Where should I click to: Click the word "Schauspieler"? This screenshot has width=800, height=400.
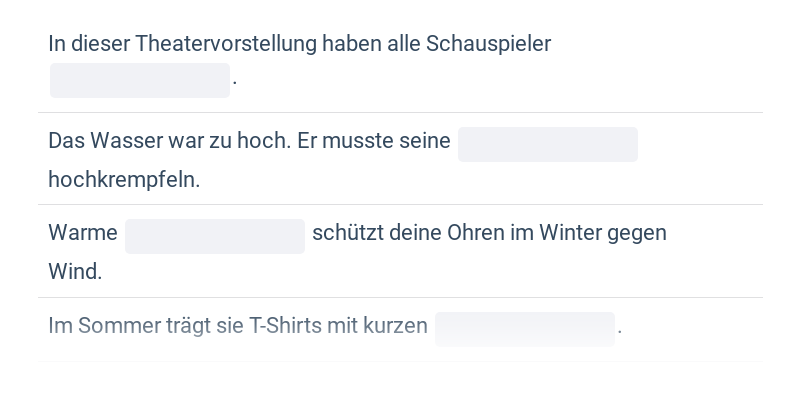pos(488,44)
